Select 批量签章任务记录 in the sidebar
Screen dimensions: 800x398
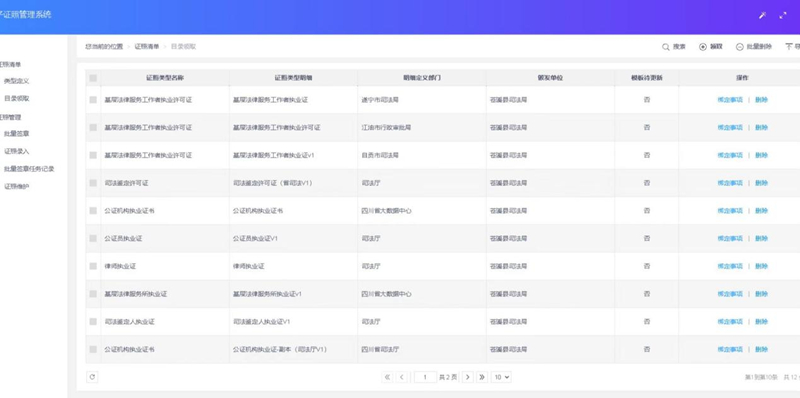coord(29,168)
